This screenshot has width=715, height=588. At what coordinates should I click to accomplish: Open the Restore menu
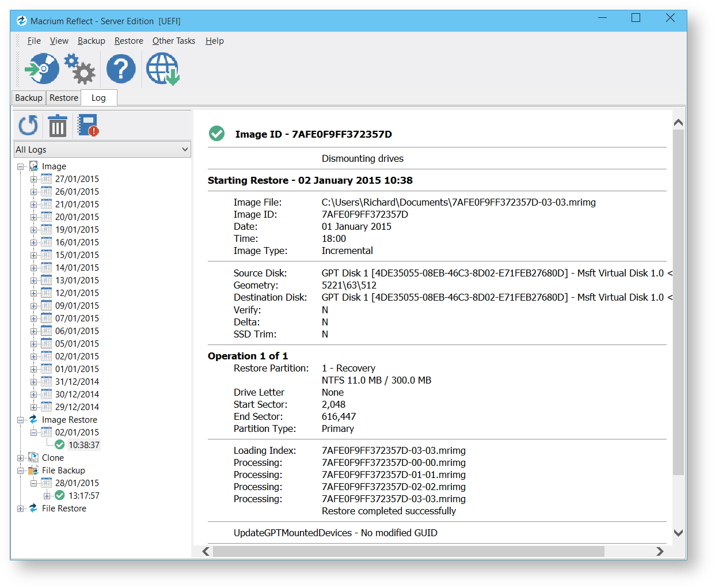[x=129, y=41]
